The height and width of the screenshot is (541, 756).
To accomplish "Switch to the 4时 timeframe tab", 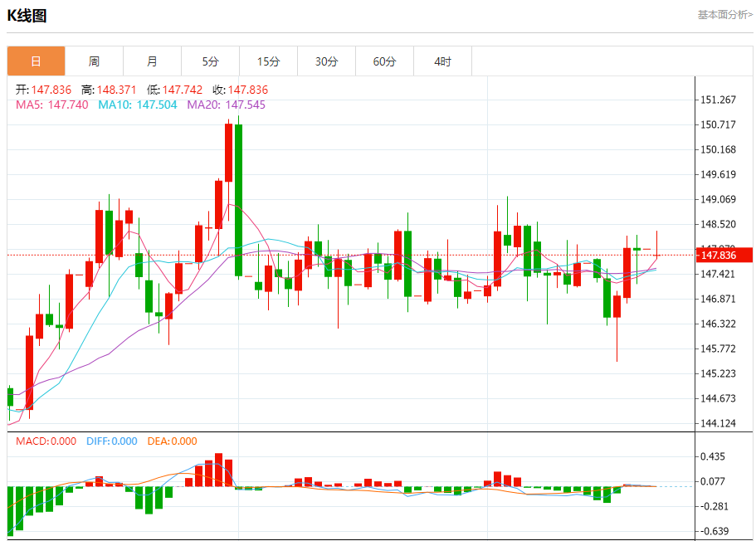I will [442, 61].
